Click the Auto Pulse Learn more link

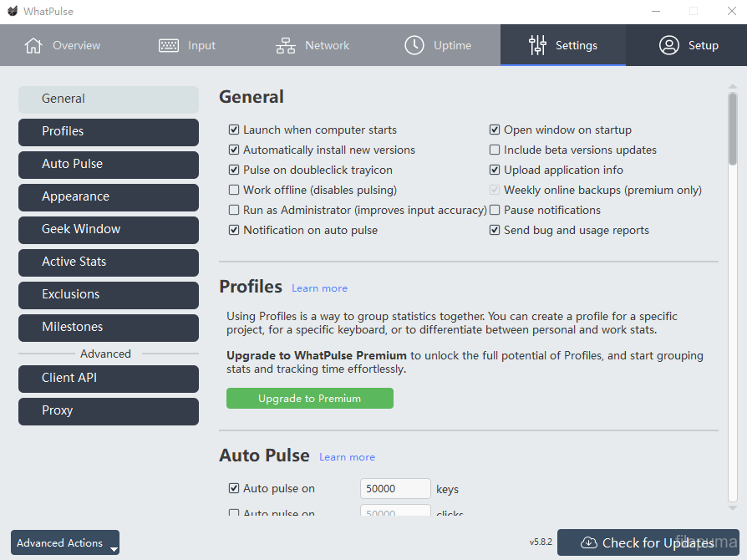click(347, 457)
